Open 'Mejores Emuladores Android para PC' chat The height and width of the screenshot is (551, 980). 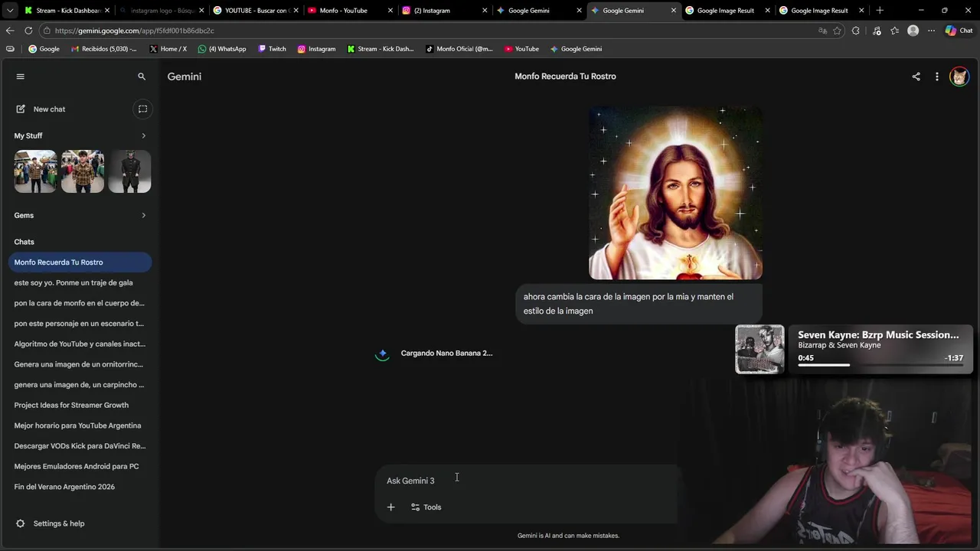tap(80, 466)
